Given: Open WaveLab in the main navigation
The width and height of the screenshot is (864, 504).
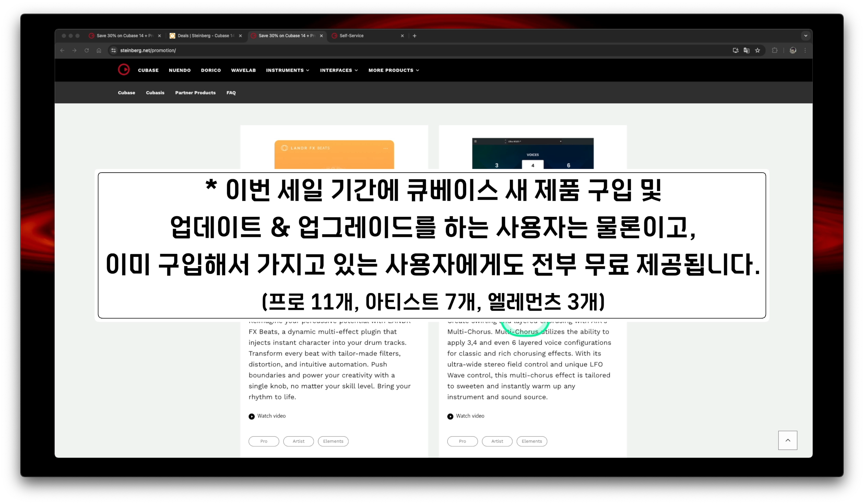Looking at the screenshot, I should [x=243, y=70].
